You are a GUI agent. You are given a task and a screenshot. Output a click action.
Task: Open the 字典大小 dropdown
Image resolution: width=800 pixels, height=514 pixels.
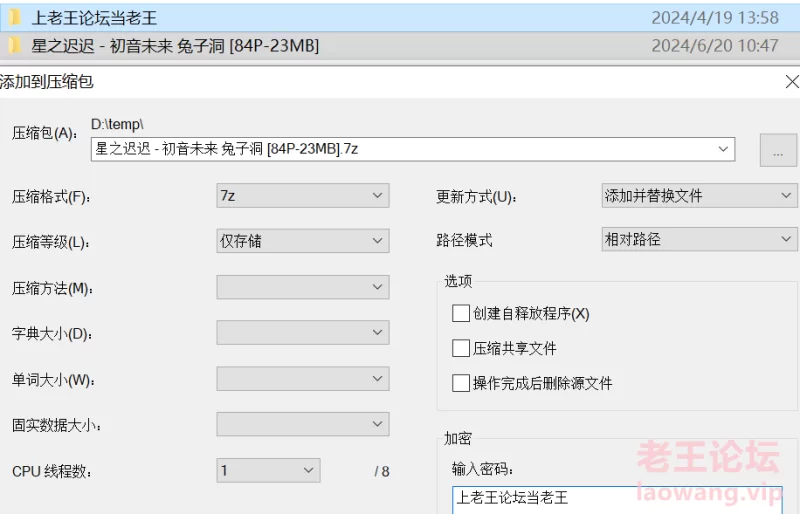pyautogui.click(x=303, y=332)
